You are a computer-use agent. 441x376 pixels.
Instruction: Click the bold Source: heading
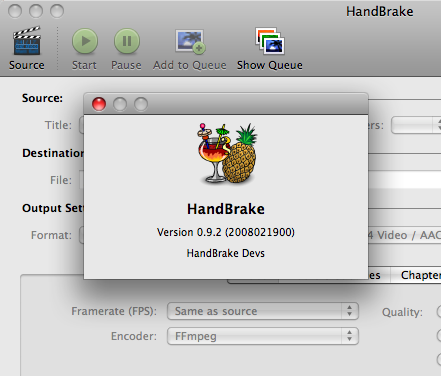pyautogui.click(x=42, y=98)
